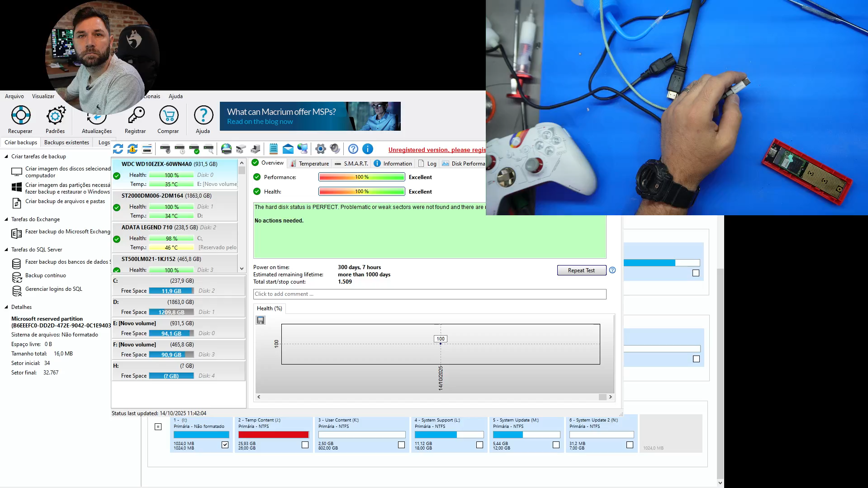
Task: Click the save graph floppy icon
Action: [x=261, y=320]
